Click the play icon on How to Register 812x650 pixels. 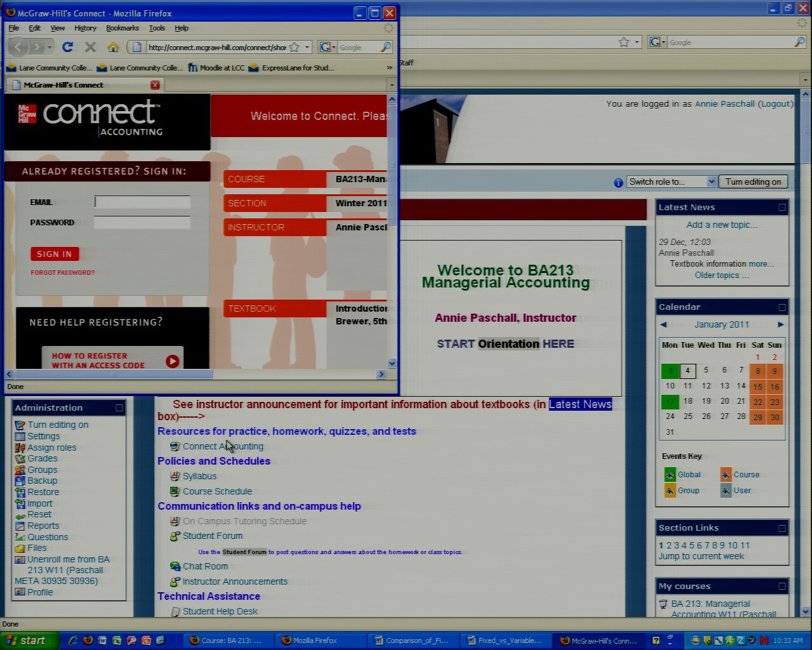click(x=172, y=361)
